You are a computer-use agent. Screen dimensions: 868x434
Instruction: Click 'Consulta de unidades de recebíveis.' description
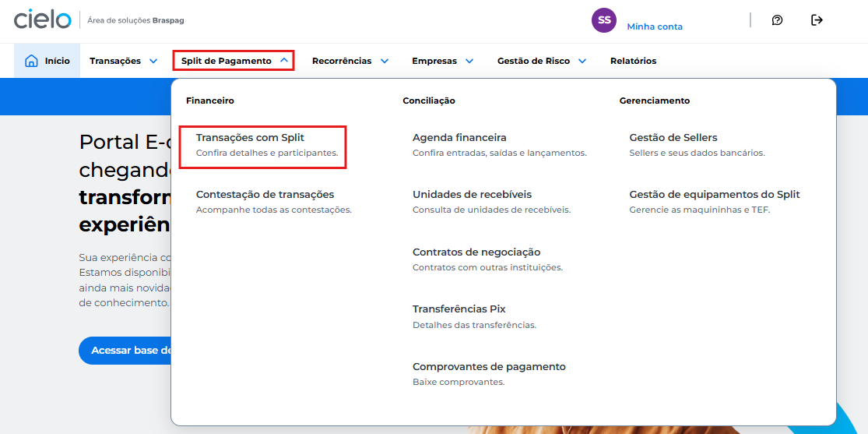click(491, 210)
